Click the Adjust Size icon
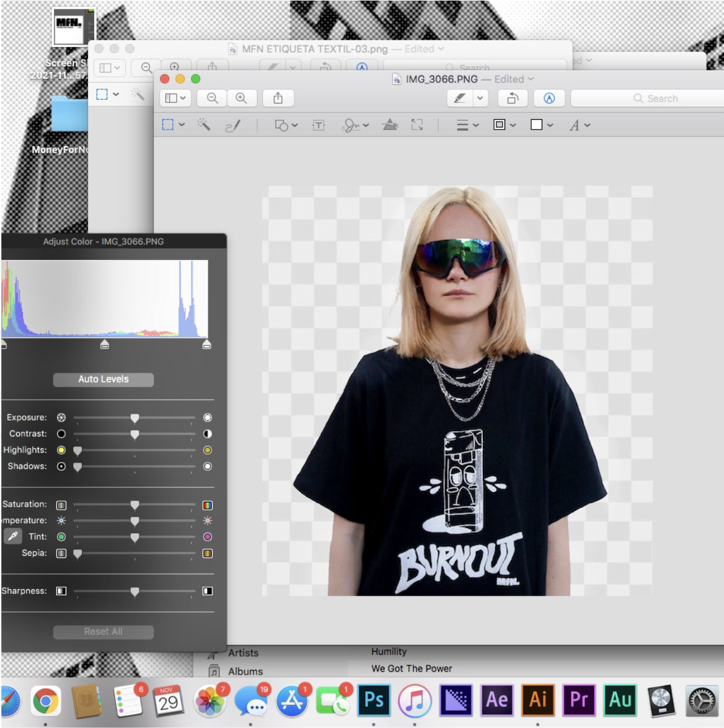The height and width of the screenshot is (728, 724). 417,125
